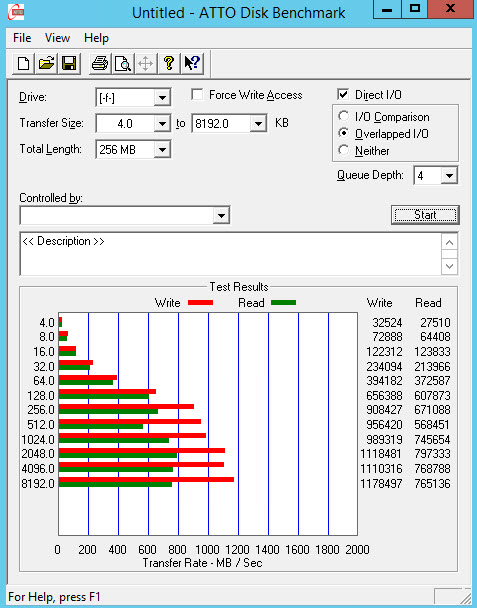Select the I/O Comparison radio option

(343, 116)
